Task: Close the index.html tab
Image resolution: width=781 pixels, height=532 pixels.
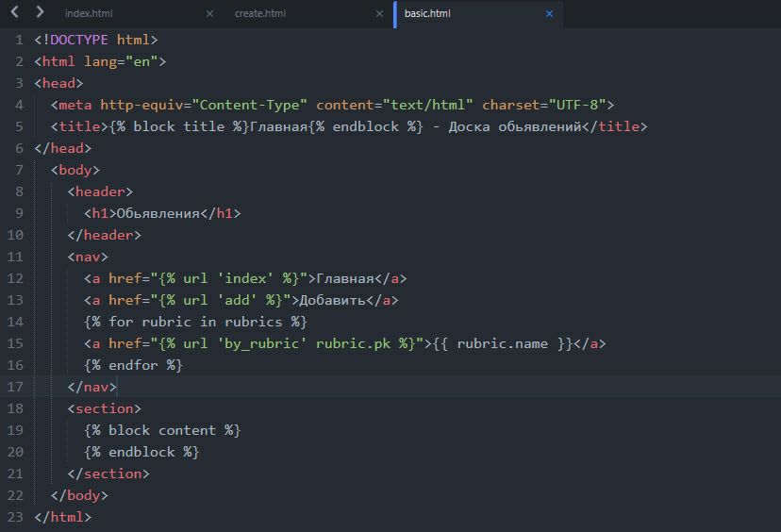Action: pos(209,13)
